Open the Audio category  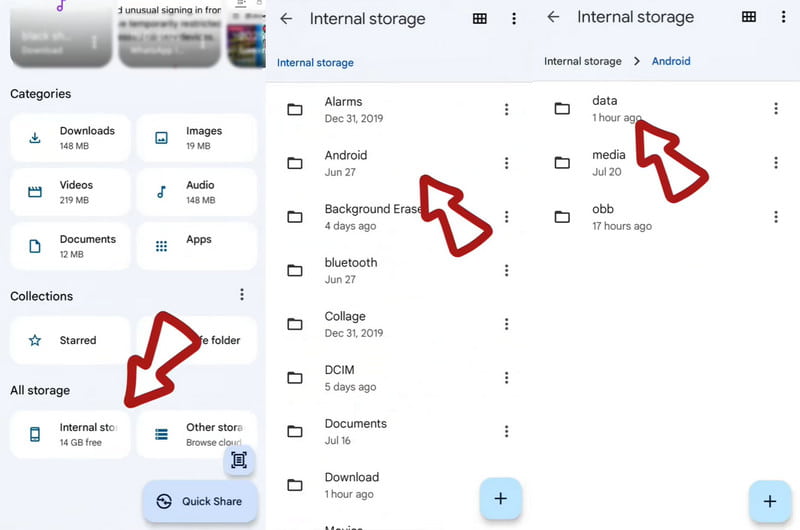click(x=196, y=192)
